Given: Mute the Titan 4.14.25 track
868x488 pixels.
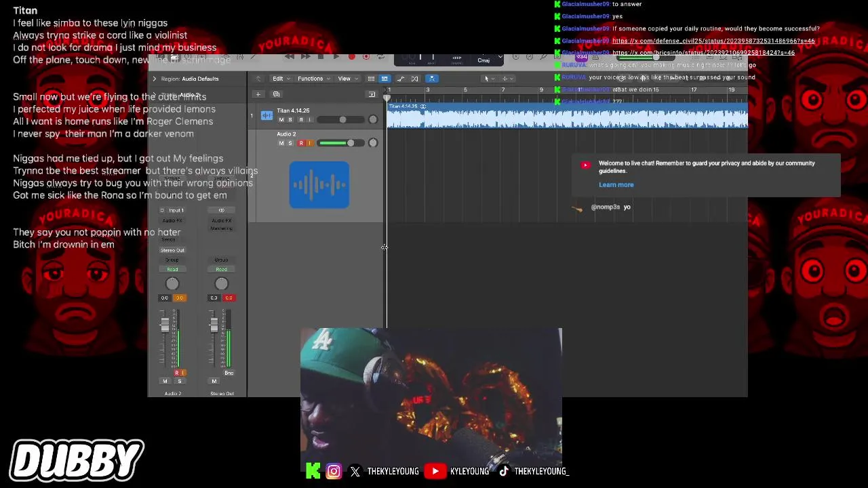Looking at the screenshot, I should coord(281,120).
